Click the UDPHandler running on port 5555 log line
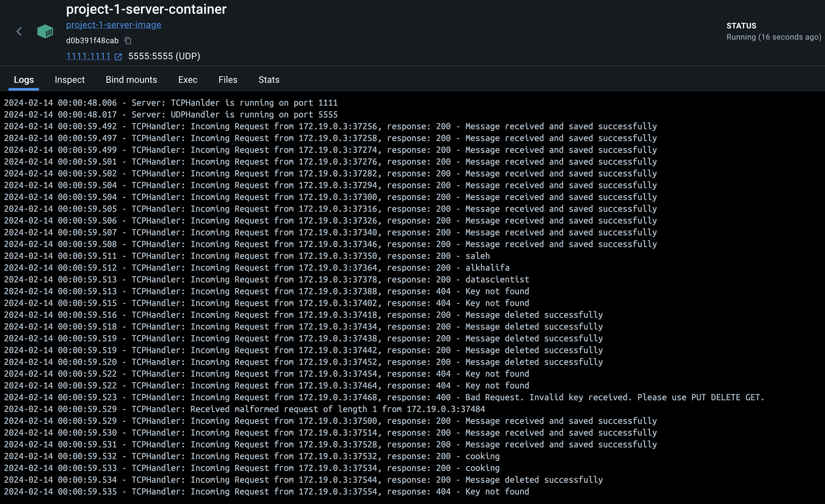This screenshot has width=825, height=504. (171, 115)
